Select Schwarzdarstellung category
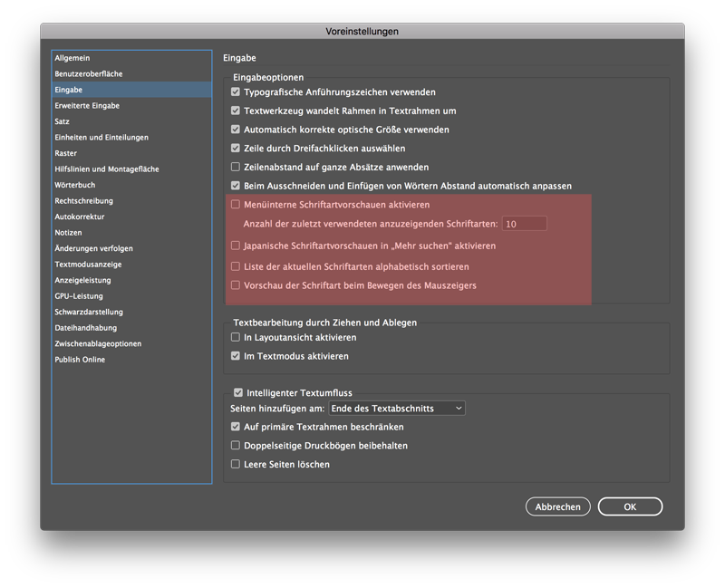The image size is (725, 588). tap(131, 312)
